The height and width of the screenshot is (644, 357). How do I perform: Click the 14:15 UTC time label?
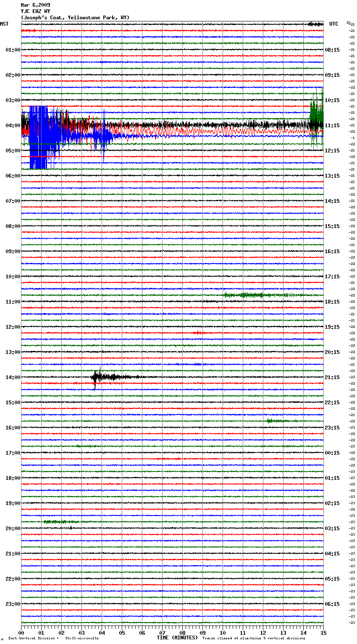(x=332, y=201)
